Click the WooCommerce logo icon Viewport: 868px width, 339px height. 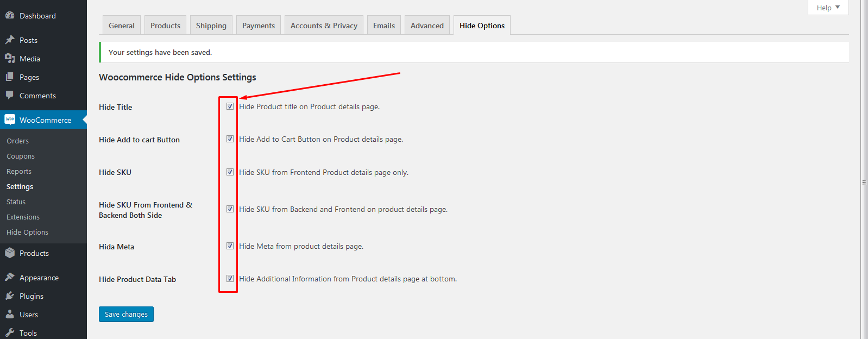pos(10,120)
